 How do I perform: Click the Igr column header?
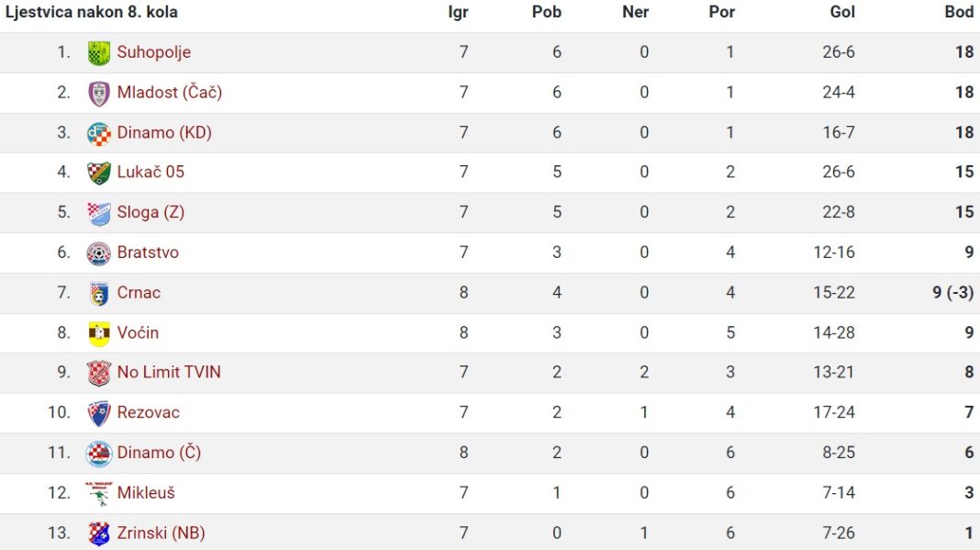(458, 13)
